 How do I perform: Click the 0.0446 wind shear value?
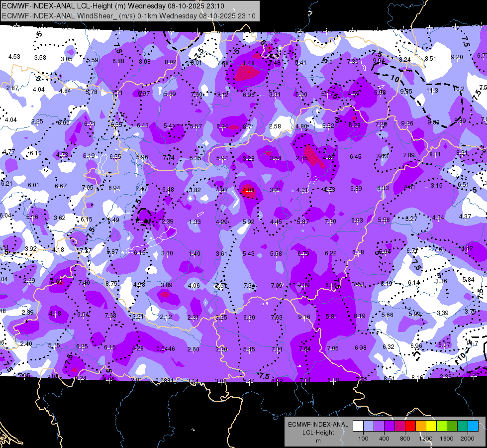coord(165,349)
